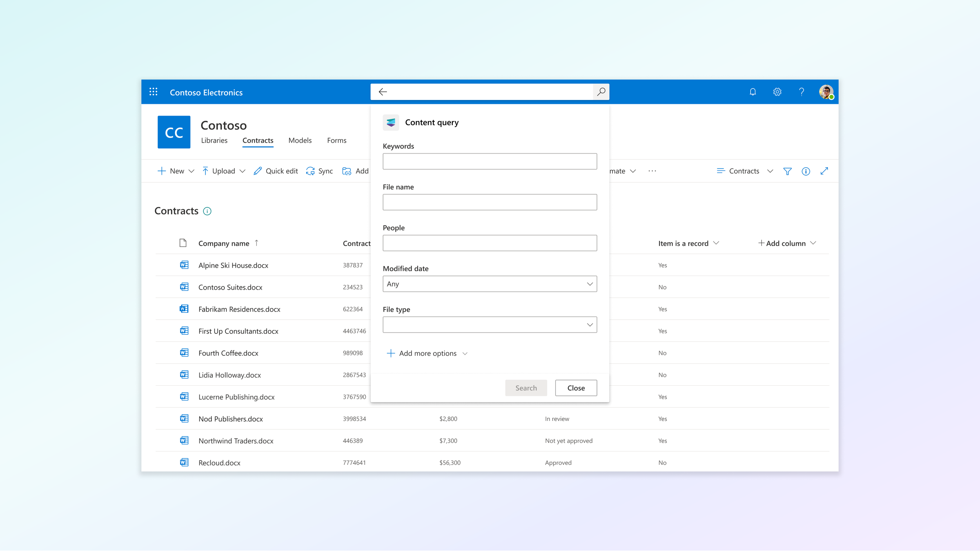The height and width of the screenshot is (551, 980).
Task: Click Word icon for Lidia Holloway
Action: [x=184, y=375]
